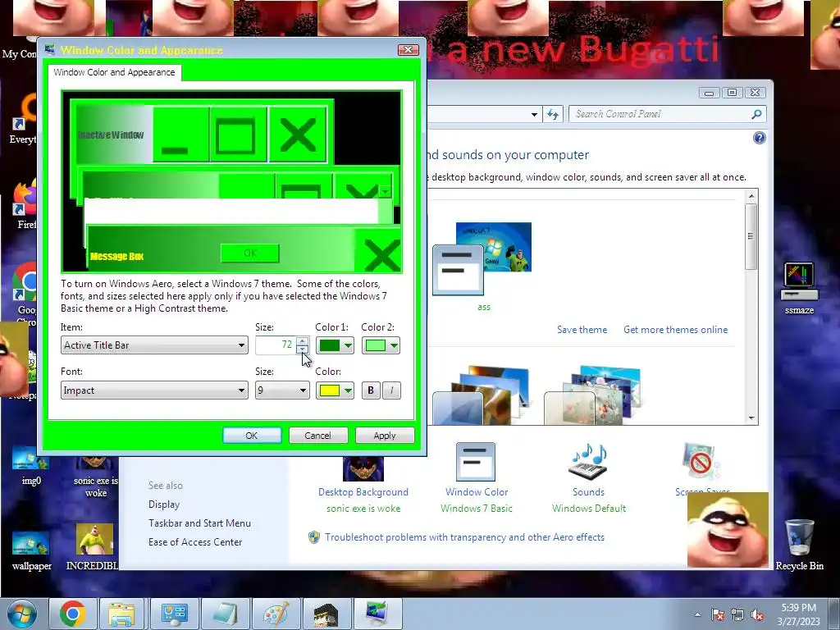Open the yellow font Color swatch
Screen dimensions: 840x630
(335, 390)
